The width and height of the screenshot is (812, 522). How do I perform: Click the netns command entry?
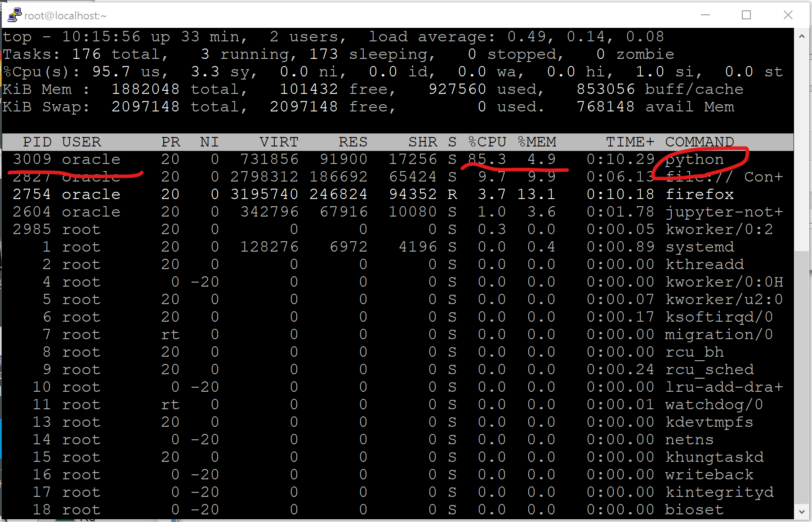[x=690, y=439]
